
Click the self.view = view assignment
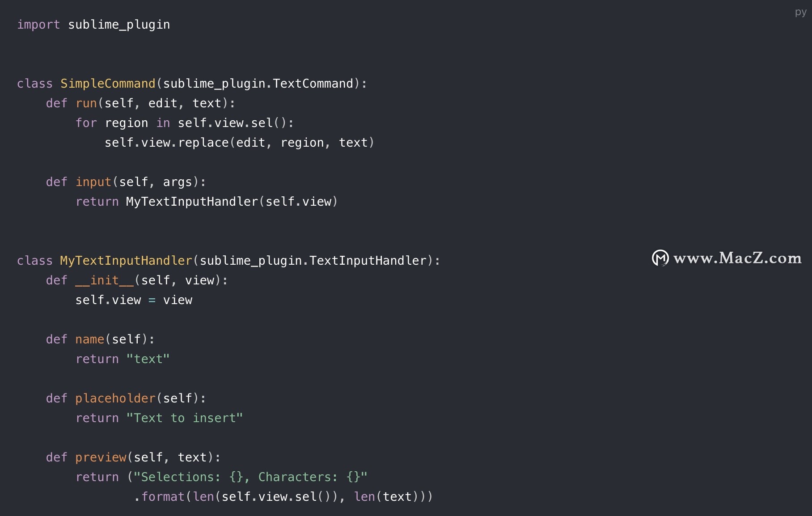point(134,300)
